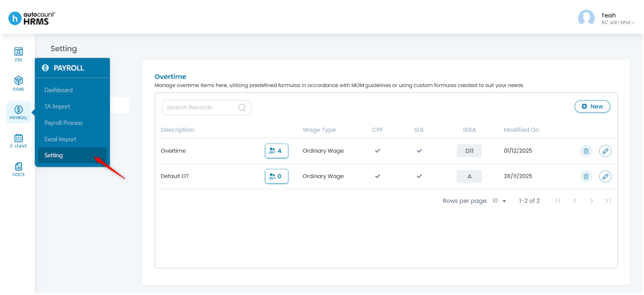Click the Overtime description cell
Screen dimensions: 644x295
click(x=173, y=151)
